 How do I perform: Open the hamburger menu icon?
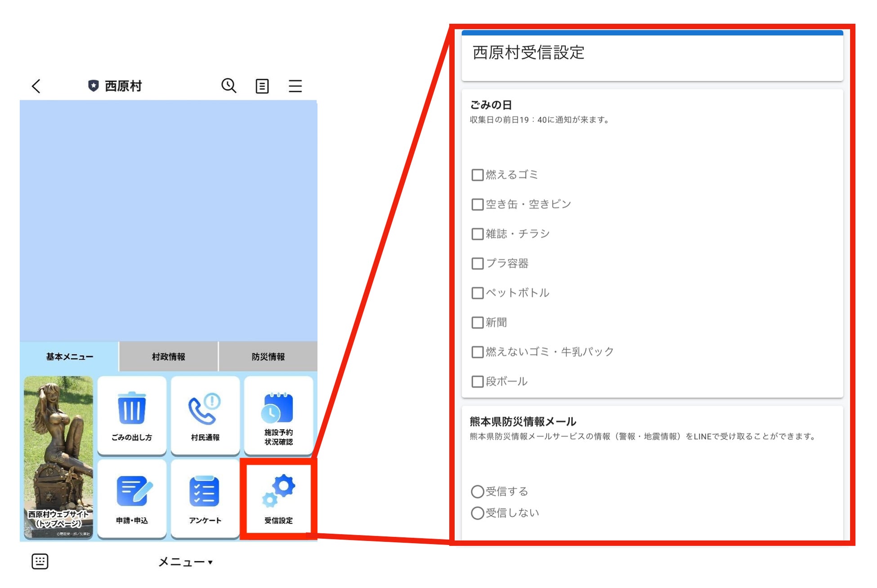295,86
